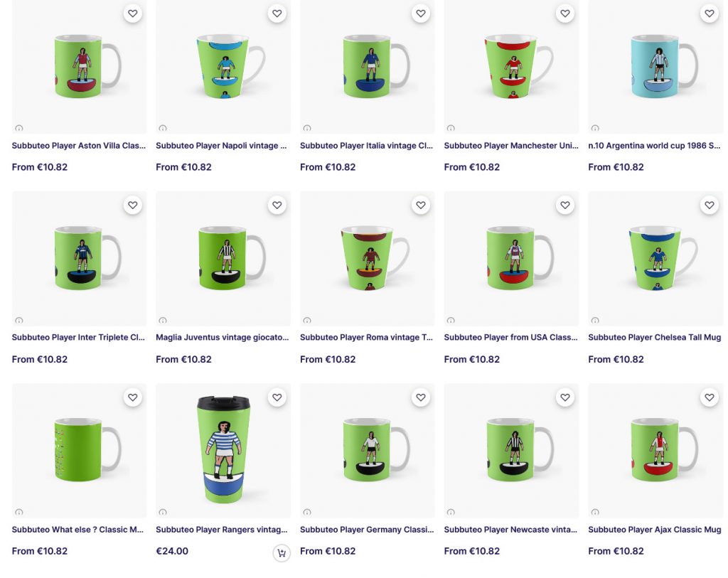This screenshot has width=728, height=578.
Task: Favorite the Aston Villa mug with heart icon
Action: tap(133, 14)
